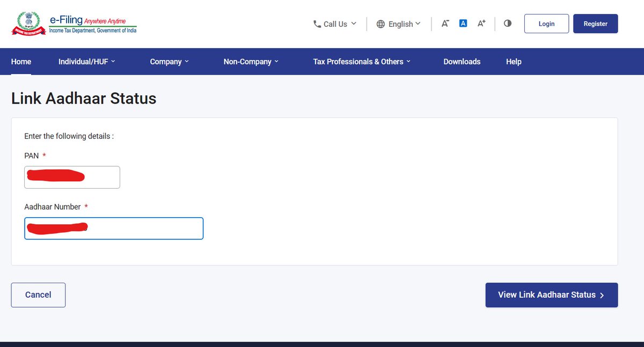This screenshot has height=347, width=644.
Task: Click the Login button
Action: (x=546, y=23)
